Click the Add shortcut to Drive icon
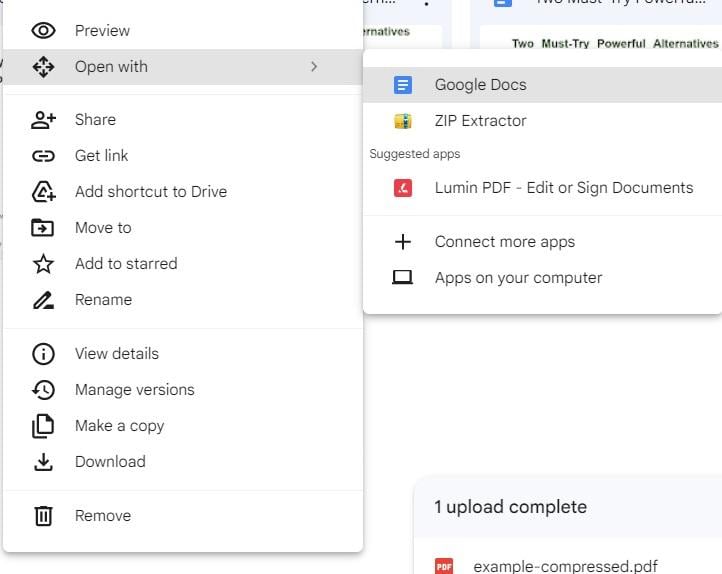 coord(43,192)
